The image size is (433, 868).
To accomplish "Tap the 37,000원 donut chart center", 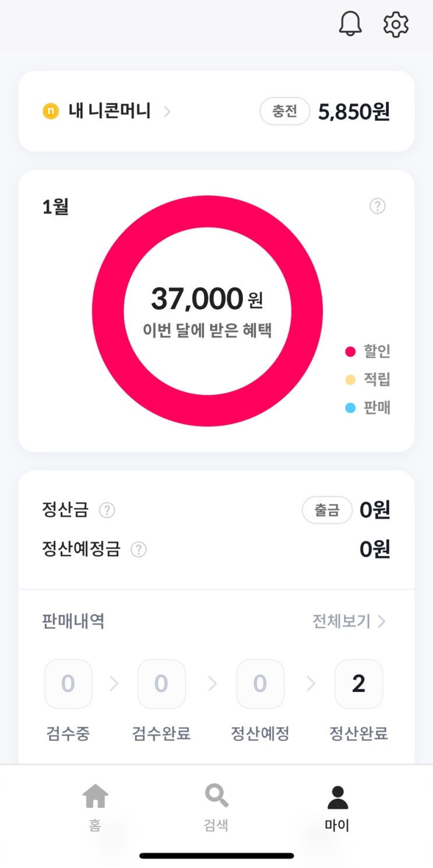I will (x=207, y=311).
